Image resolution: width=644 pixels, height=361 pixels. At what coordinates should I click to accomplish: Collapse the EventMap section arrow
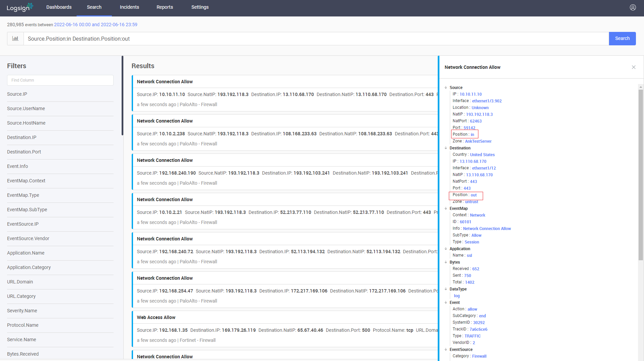(446, 208)
